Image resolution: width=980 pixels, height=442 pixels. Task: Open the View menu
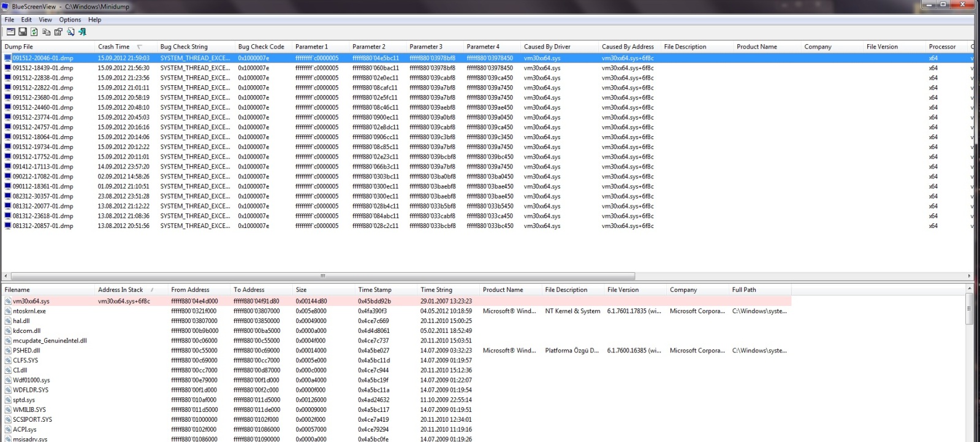tap(45, 20)
